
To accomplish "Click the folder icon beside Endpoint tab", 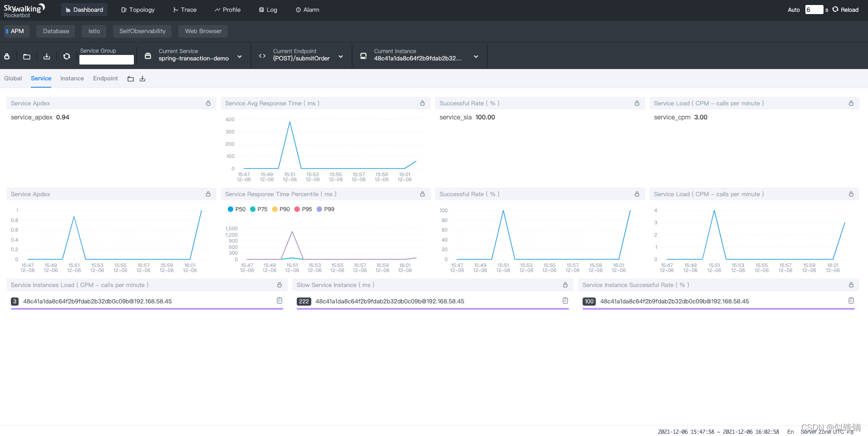I will (x=131, y=79).
